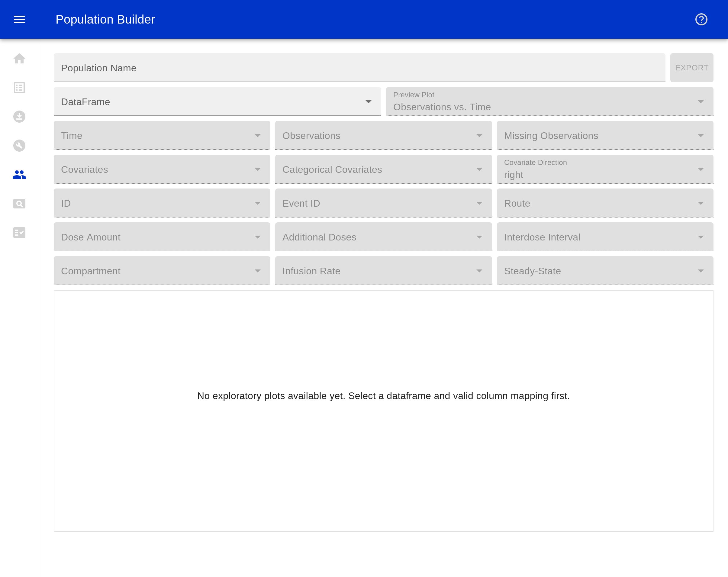This screenshot has width=728, height=577.
Task: Expand the Categorical Covariates dropdown
Action: tap(383, 169)
